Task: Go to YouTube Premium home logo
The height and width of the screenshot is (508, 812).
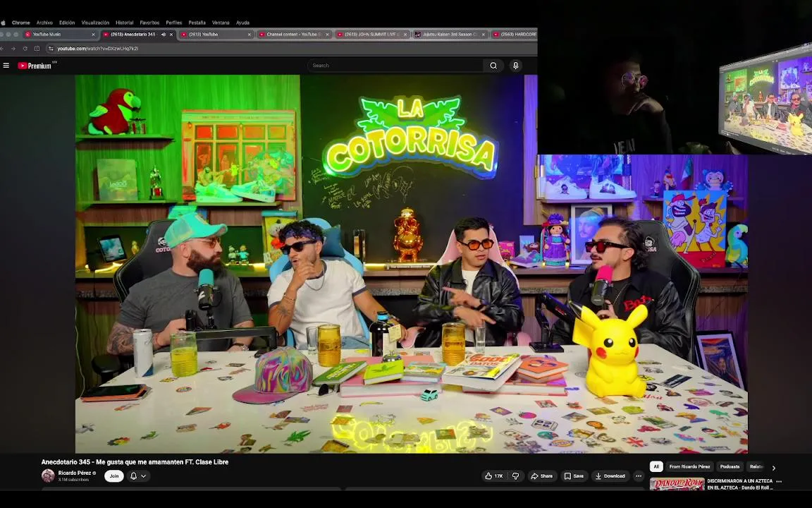Action: (36, 66)
